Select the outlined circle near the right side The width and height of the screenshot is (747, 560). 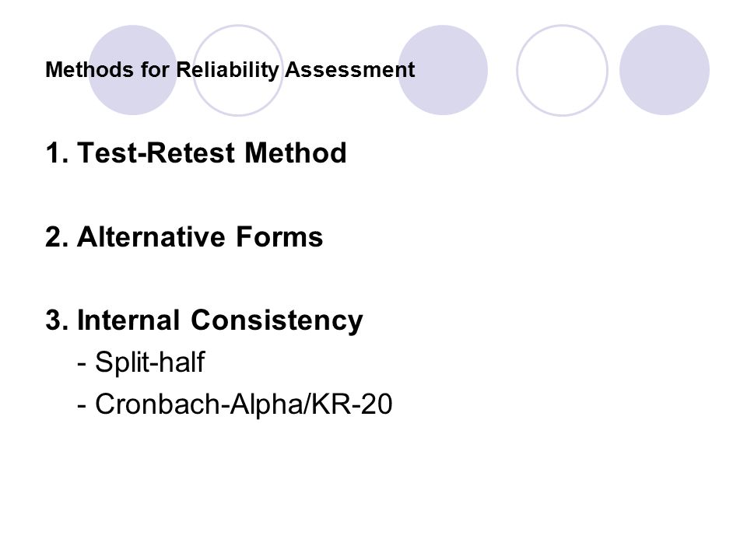click(562, 70)
